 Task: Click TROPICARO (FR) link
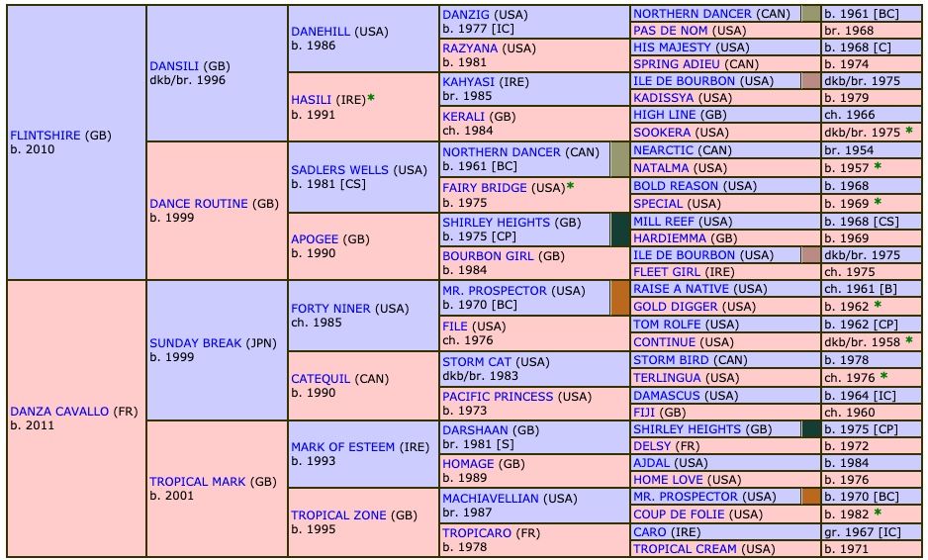(477, 533)
